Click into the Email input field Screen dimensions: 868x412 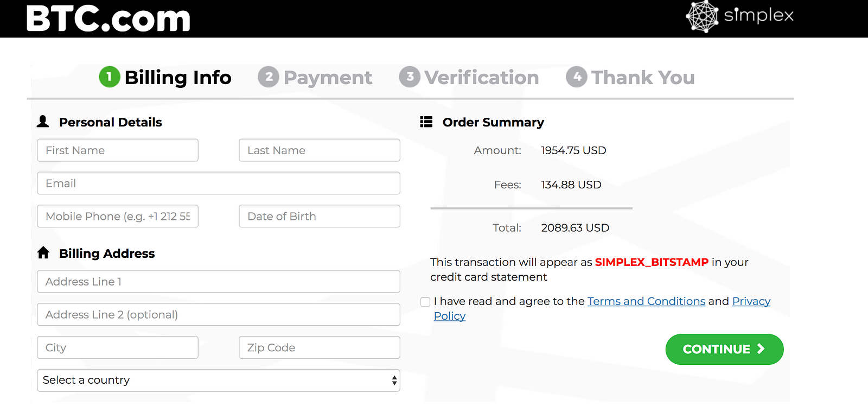pyautogui.click(x=218, y=183)
